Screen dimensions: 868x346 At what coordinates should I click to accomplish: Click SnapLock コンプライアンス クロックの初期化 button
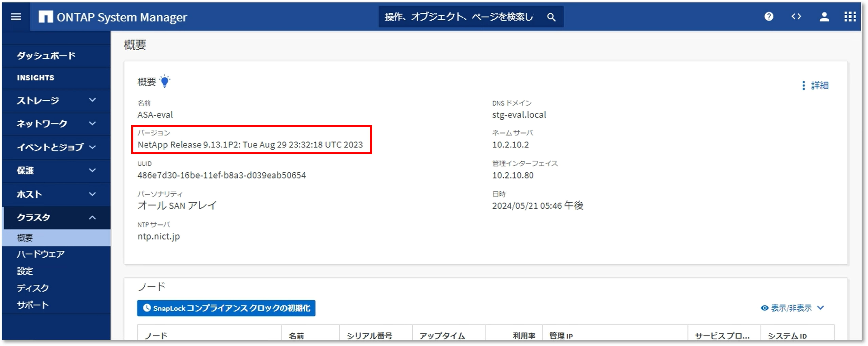[x=226, y=308]
